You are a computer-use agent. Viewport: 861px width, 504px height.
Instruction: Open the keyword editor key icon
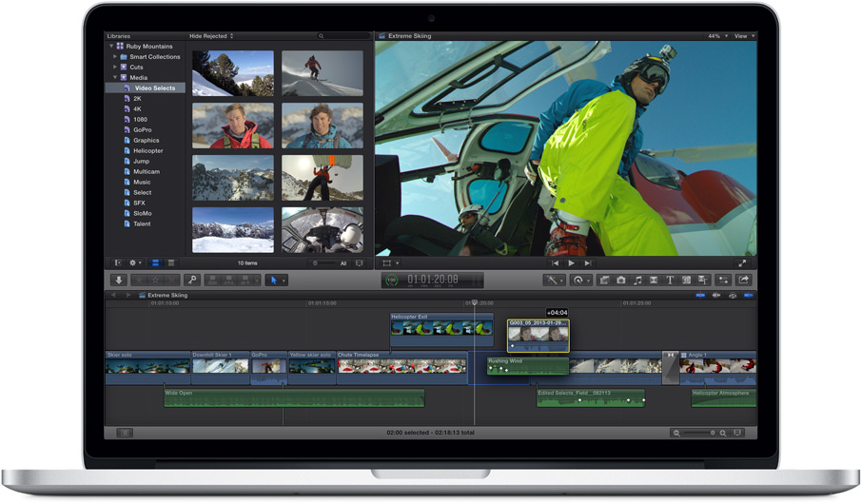(192, 280)
